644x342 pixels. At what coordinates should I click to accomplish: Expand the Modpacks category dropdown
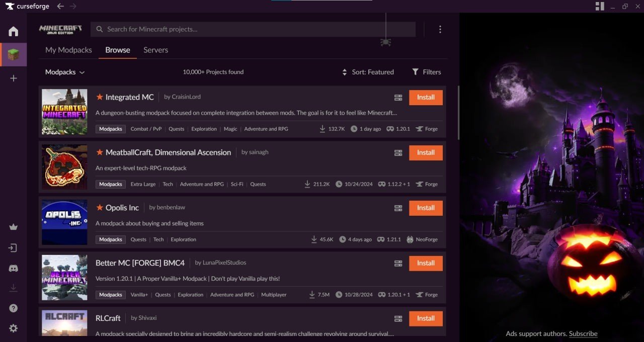coord(65,72)
